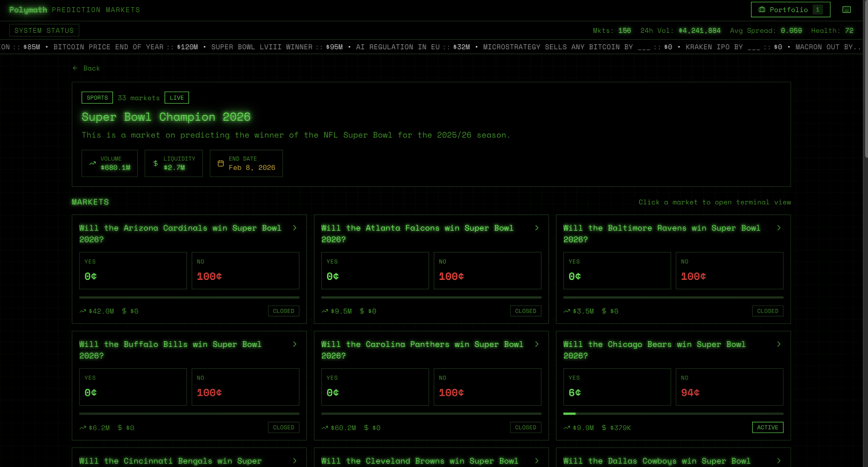This screenshot has width=868, height=467.
Task: Select YES 6¢ on Chicago Bears market
Action: (x=617, y=387)
